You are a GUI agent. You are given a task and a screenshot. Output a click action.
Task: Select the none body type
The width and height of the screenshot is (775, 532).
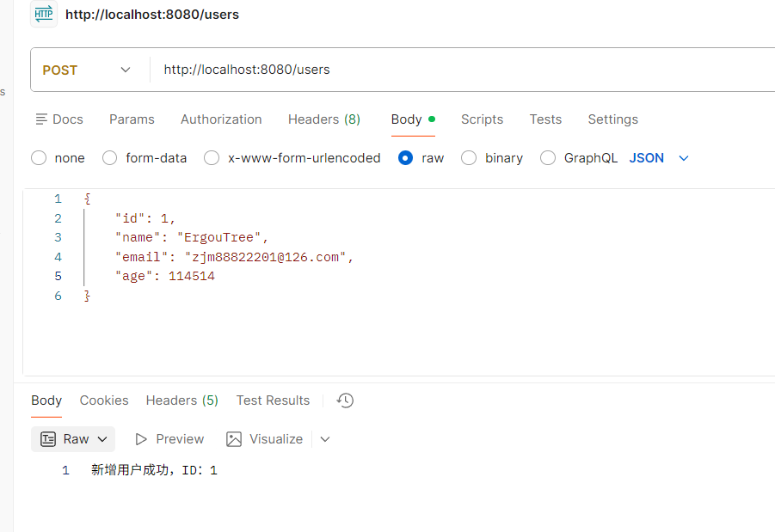[x=39, y=158]
